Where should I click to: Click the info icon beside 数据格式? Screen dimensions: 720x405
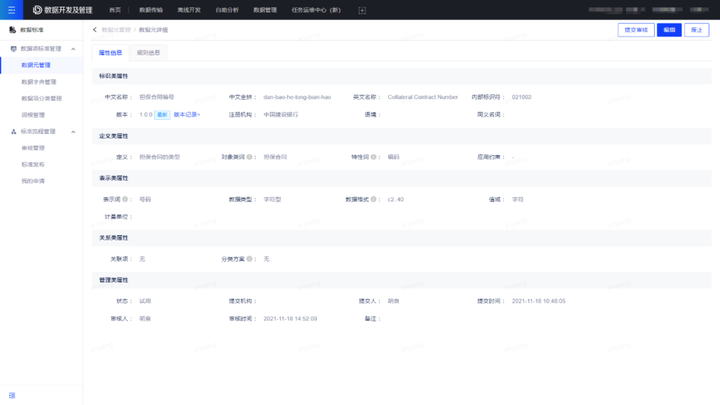pyautogui.click(x=373, y=199)
